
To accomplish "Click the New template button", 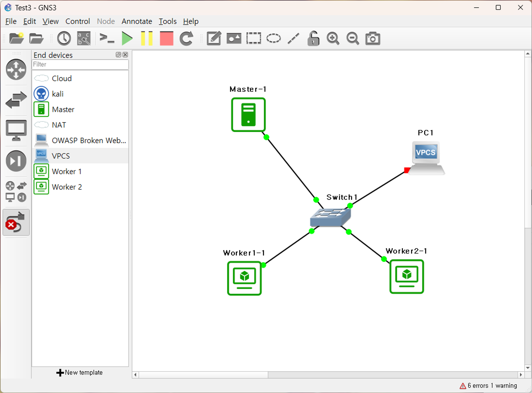I will (80, 372).
